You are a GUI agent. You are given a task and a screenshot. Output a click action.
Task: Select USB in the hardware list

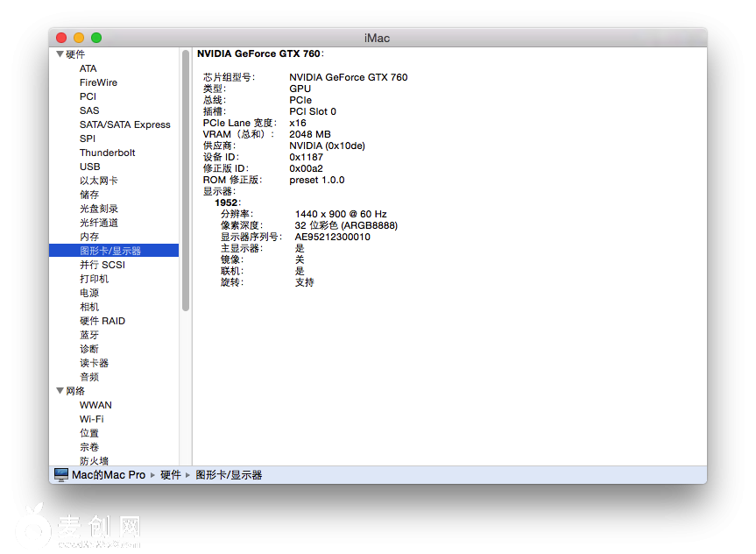click(90, 167)
